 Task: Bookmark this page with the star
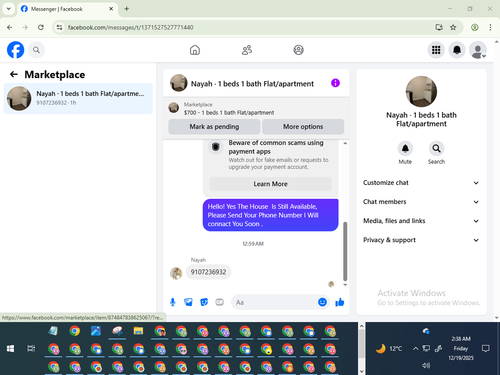click(453, 27)
